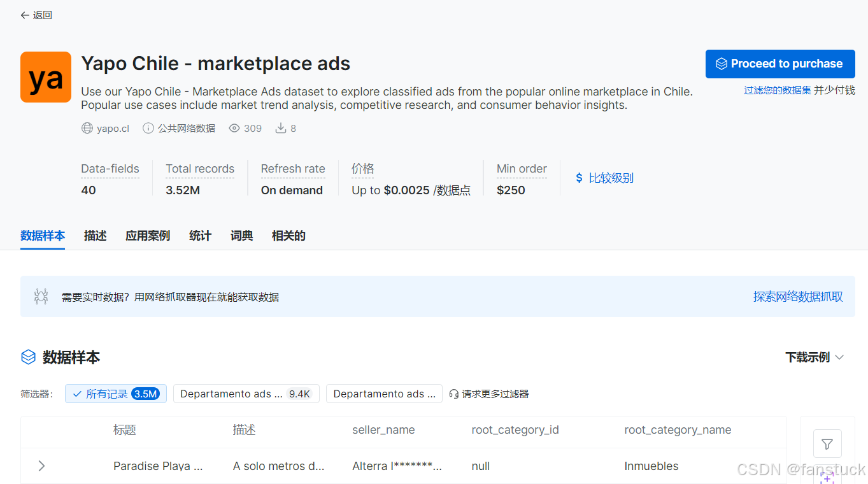Click the yapo.cl source text

coord(113,129)
